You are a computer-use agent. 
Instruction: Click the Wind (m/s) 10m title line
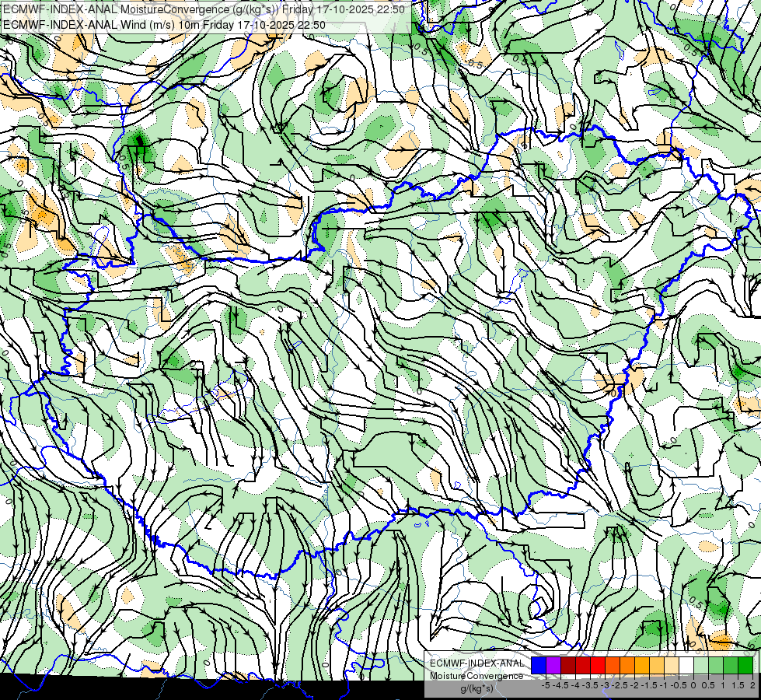(x=164, y=25)
